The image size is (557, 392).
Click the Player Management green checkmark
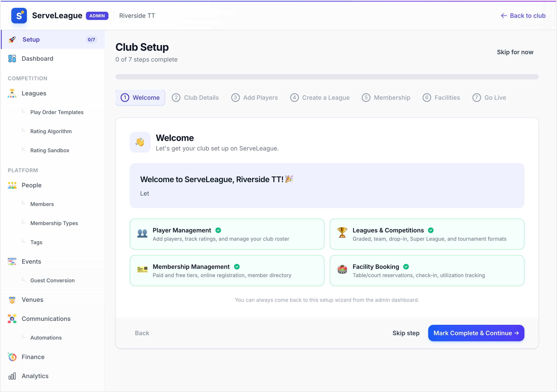(x=218, y=230)
